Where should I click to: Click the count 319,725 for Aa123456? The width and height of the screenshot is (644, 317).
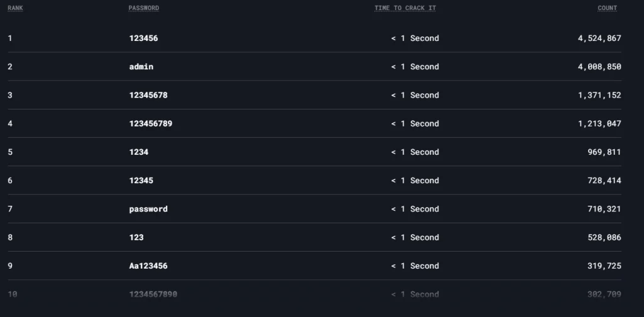[604, 266]
